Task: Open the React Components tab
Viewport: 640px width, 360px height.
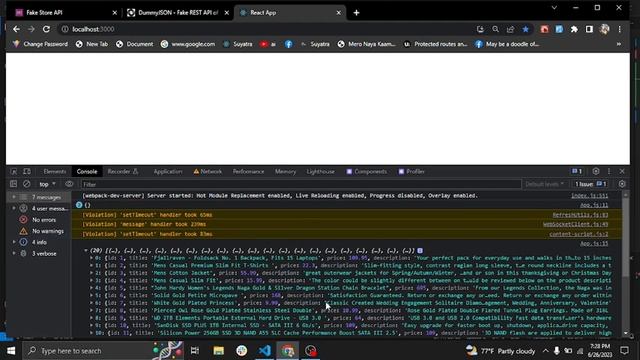Action: point(367,171)
